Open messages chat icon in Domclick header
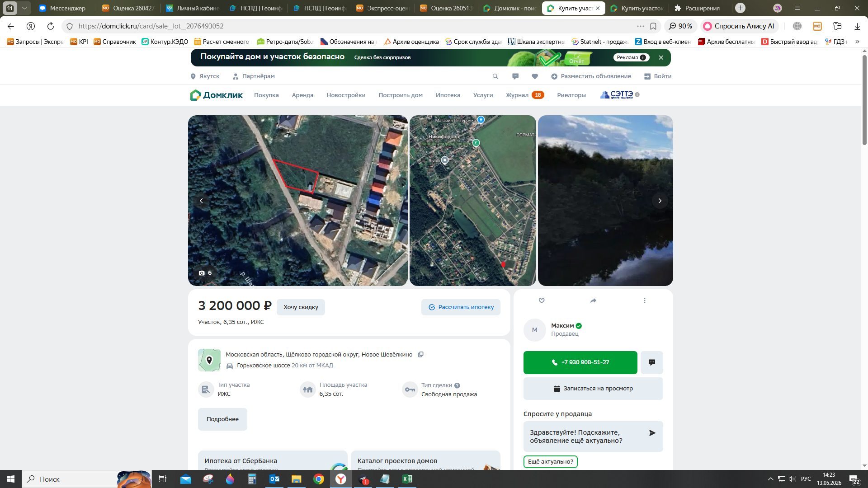Image resolution: width=868 pixels, height=488 pixels. click(515, 76)
